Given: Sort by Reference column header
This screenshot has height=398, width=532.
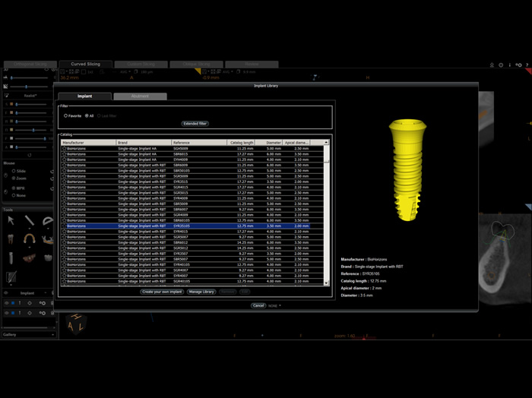Looking at the screenshot, I should 199,143.
